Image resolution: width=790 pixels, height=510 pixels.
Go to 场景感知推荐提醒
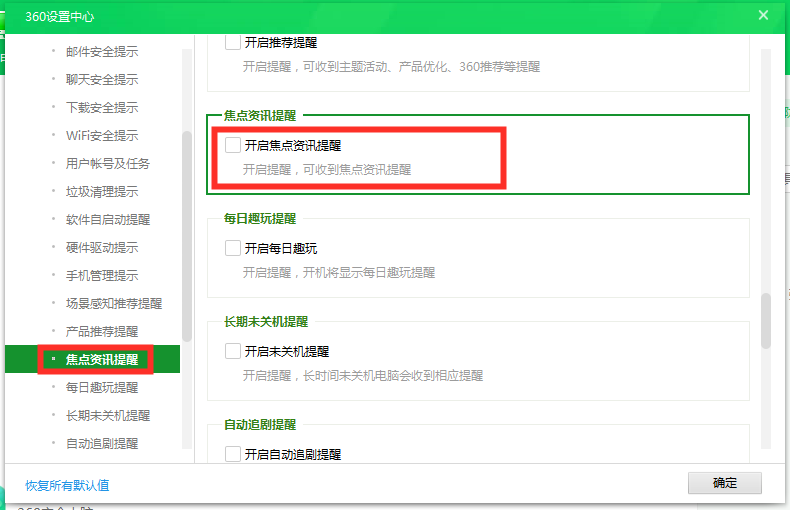114,303
